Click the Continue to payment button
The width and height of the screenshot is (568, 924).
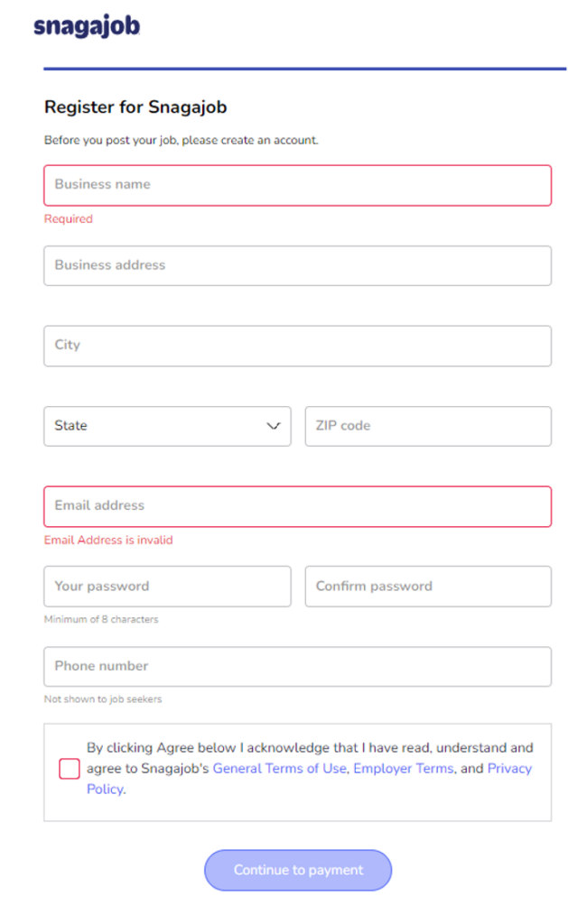coord(298,870)
